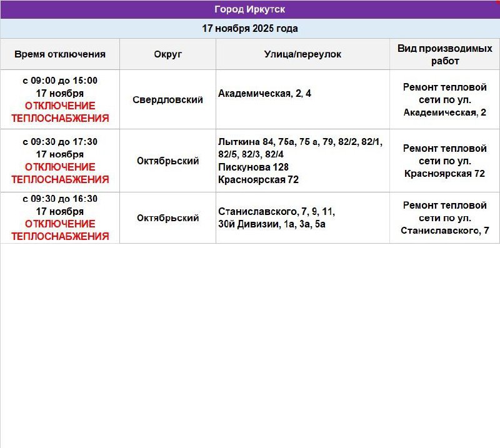
Task: Click the "Время отключения" column header
Action: [60, 54]
